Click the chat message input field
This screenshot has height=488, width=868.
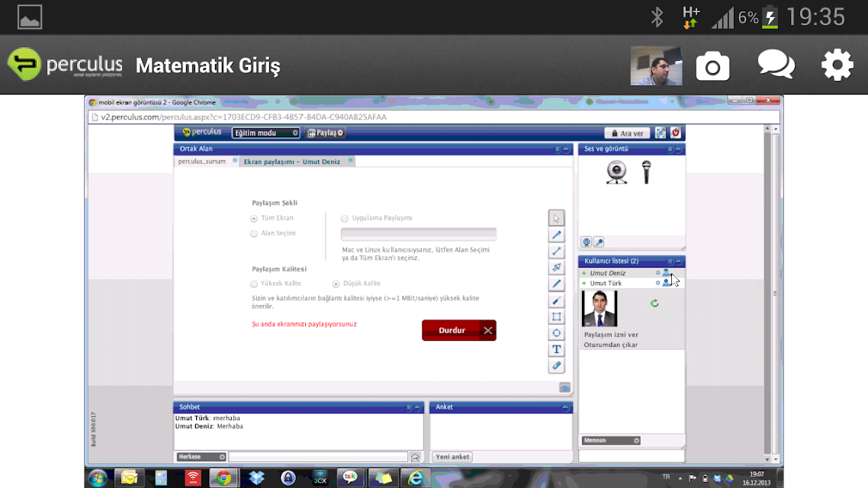318,457
